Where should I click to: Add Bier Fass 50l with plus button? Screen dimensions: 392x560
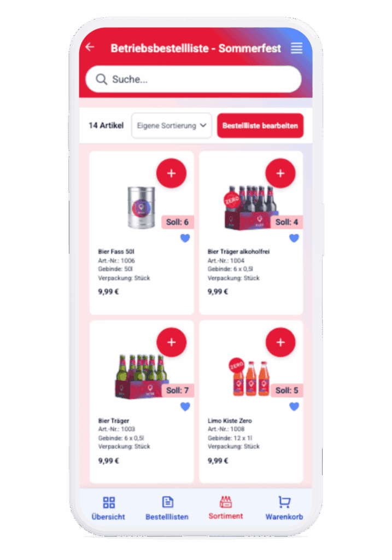[x=171, y=173]
